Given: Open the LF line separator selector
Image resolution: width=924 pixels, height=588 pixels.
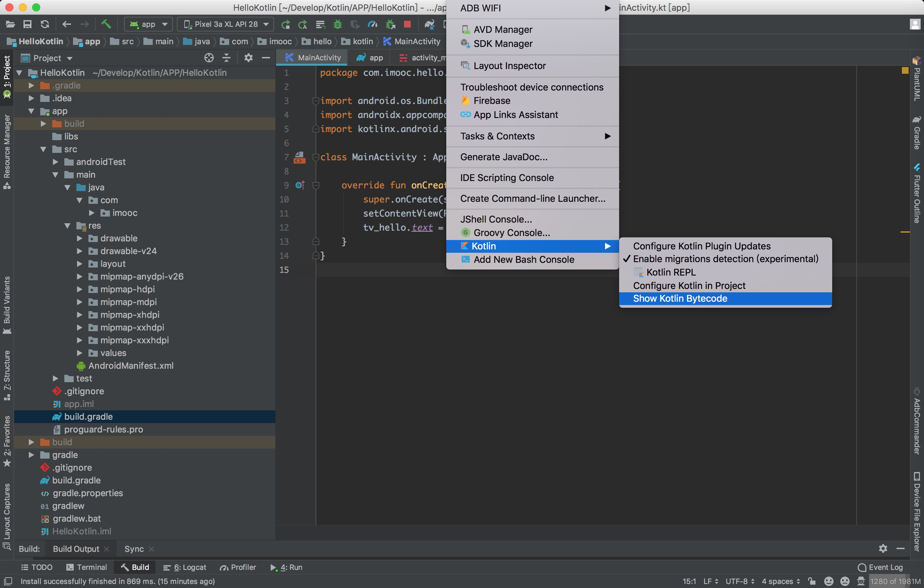Looking at the screenshot, I should click(x=711, y=581).
